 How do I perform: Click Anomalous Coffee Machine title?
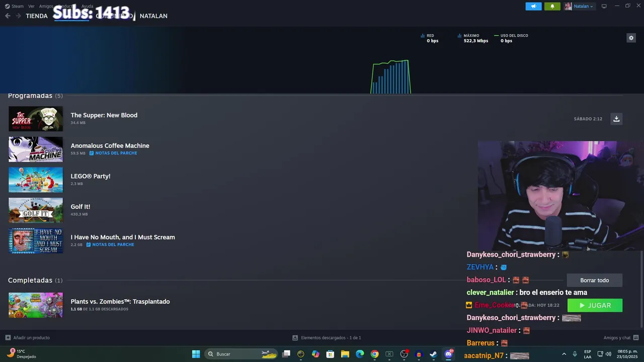[x=110, y=146]
